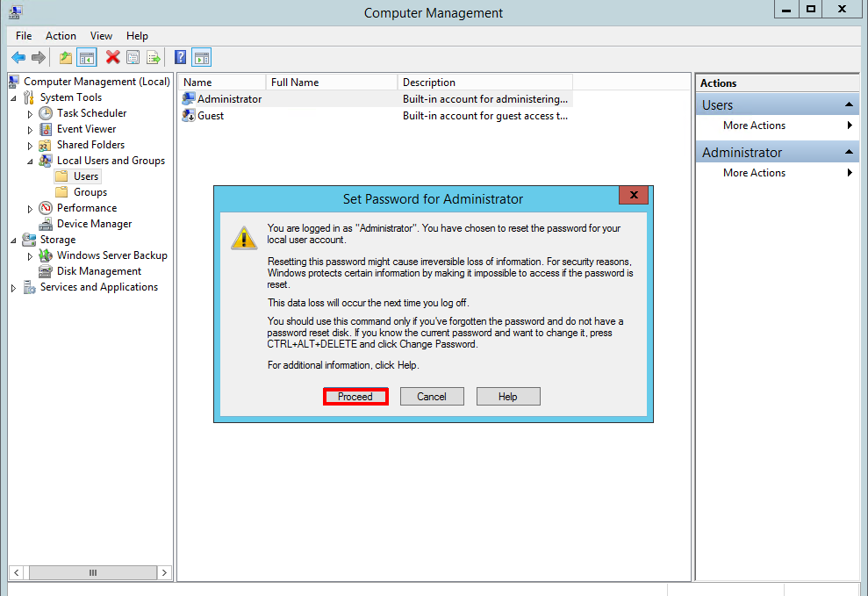Toggle the Show/Hide Action Pane toolbar icon

click(202, 58)
